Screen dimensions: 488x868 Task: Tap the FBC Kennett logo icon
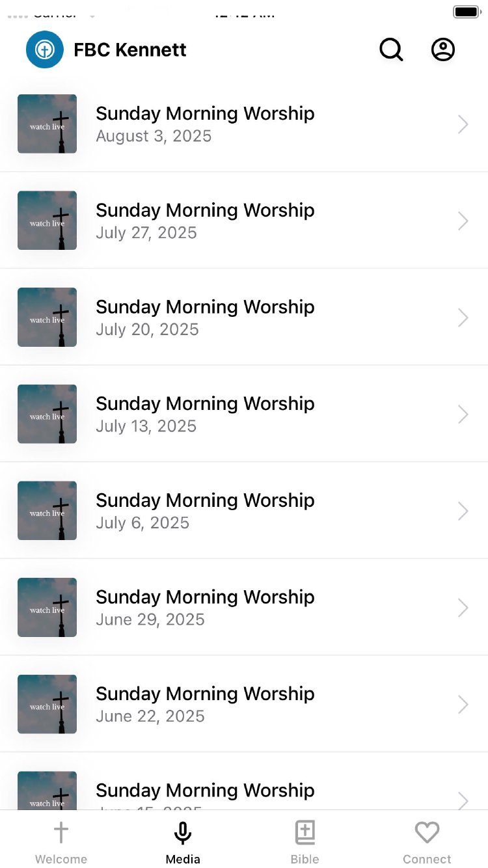(x=45, y=49)
